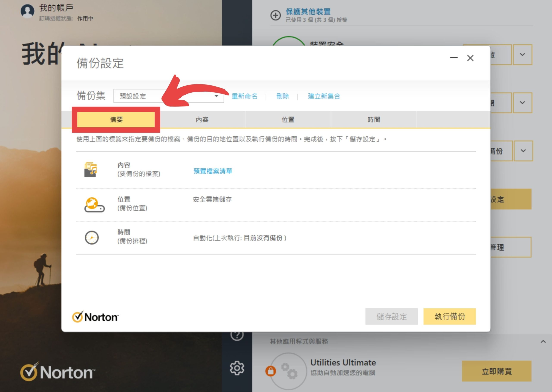
Task: Click the Norton logo in main window
Action: pos(58,372)
